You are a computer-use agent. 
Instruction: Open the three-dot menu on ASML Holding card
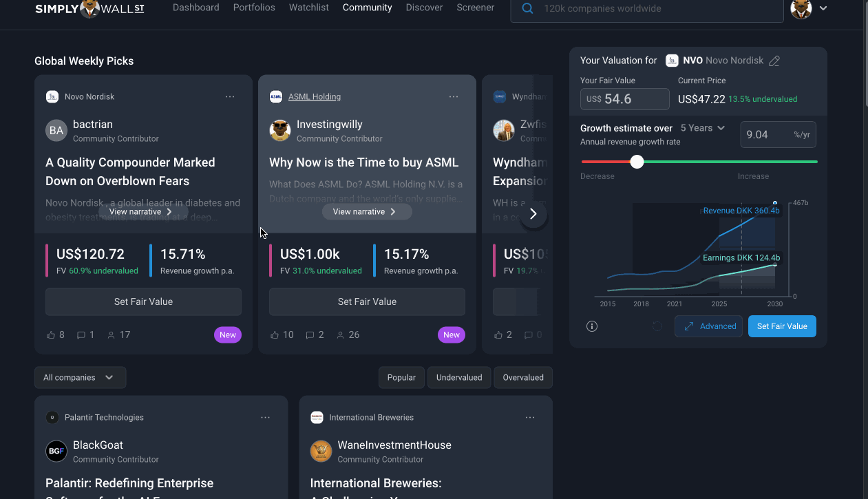point(454,97)
